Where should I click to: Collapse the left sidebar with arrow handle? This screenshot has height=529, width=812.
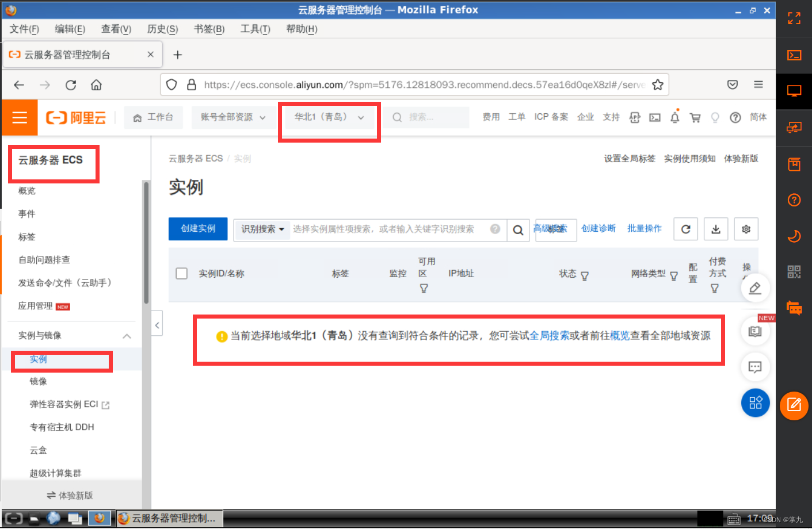(157, 325)
